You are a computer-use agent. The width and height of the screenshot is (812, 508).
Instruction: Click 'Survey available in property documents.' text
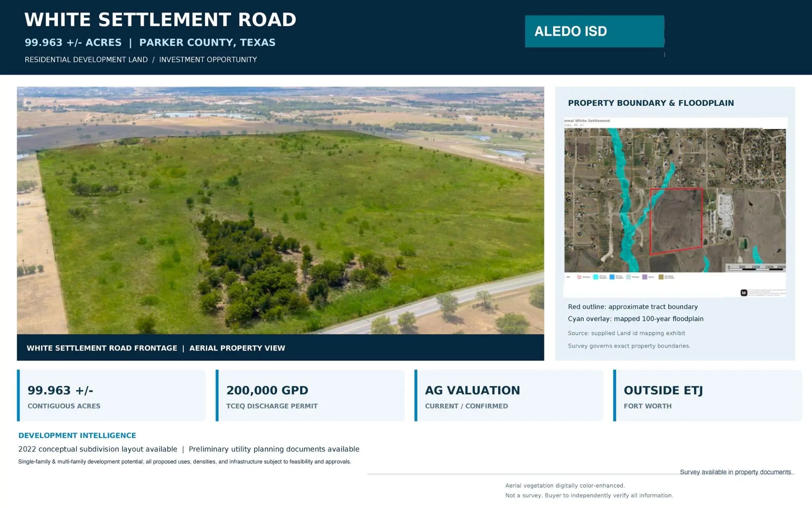tap(736, 472)
